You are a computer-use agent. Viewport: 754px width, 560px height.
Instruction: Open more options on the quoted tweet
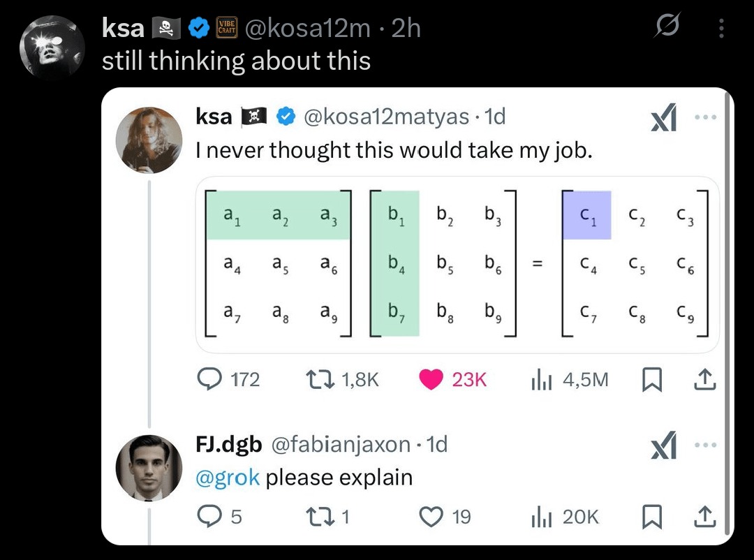pos(705,119)
